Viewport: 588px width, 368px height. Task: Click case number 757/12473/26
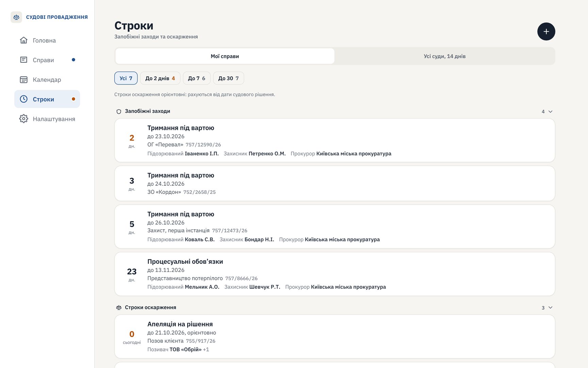pos(230,231)
